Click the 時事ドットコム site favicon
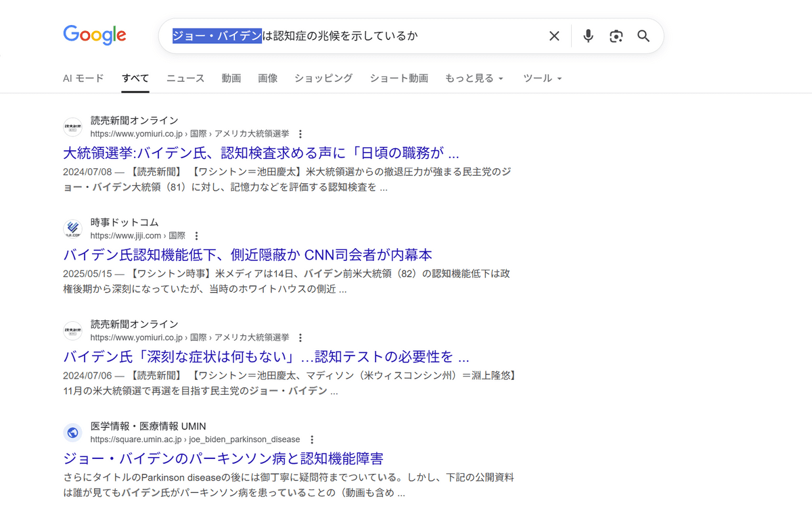The width and height of the screenshot is (812, 505). (x=72, y=229)
